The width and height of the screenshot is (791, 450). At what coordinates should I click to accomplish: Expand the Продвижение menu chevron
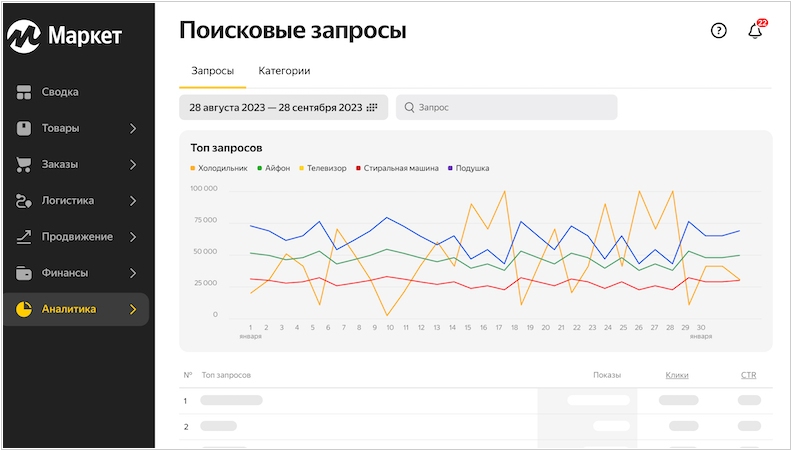tap(133, 237)
